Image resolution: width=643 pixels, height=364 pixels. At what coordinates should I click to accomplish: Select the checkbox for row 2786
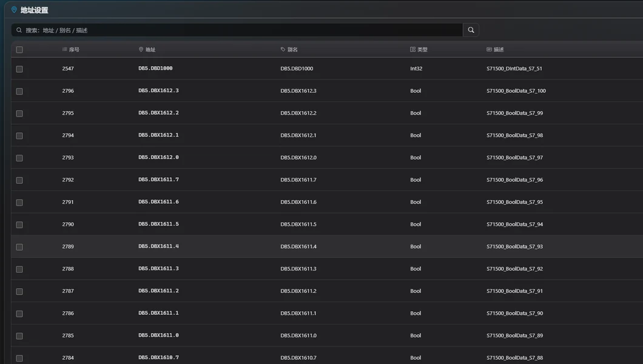pyautogui.click(x=19, y=314)
